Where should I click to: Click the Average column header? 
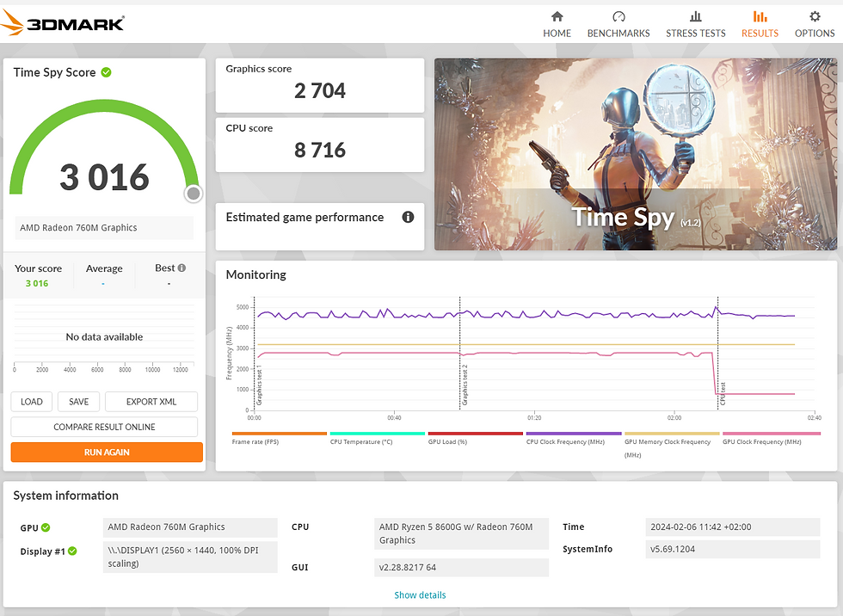[x=104, y=268]
